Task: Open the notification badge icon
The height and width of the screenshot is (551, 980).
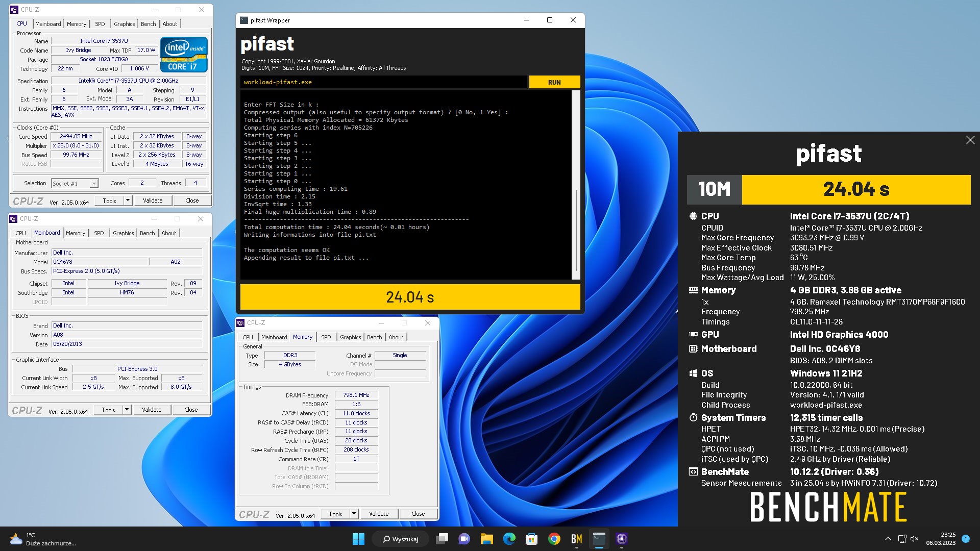Action: tap(965, 539)
